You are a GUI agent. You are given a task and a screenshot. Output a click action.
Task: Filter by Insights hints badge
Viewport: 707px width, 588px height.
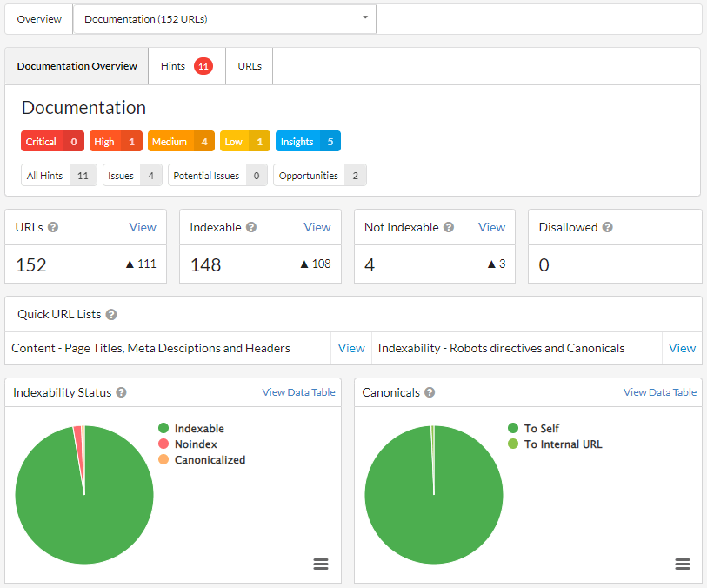(308, 141)
